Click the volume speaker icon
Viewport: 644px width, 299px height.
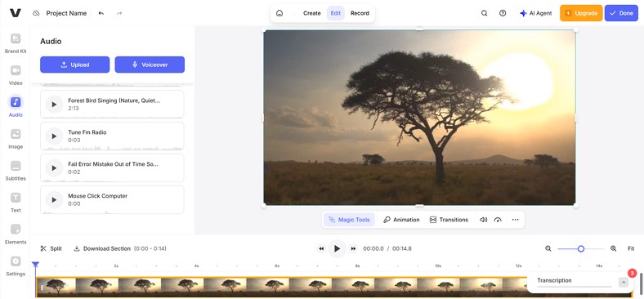pyautogui.click(x=484, y=220)
